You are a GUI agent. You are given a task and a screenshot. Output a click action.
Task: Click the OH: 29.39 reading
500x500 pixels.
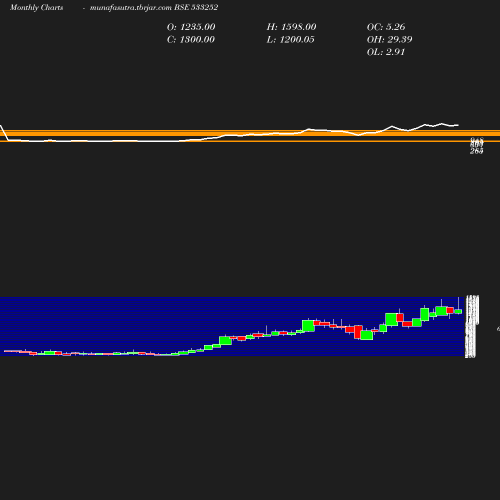point(390,40)
